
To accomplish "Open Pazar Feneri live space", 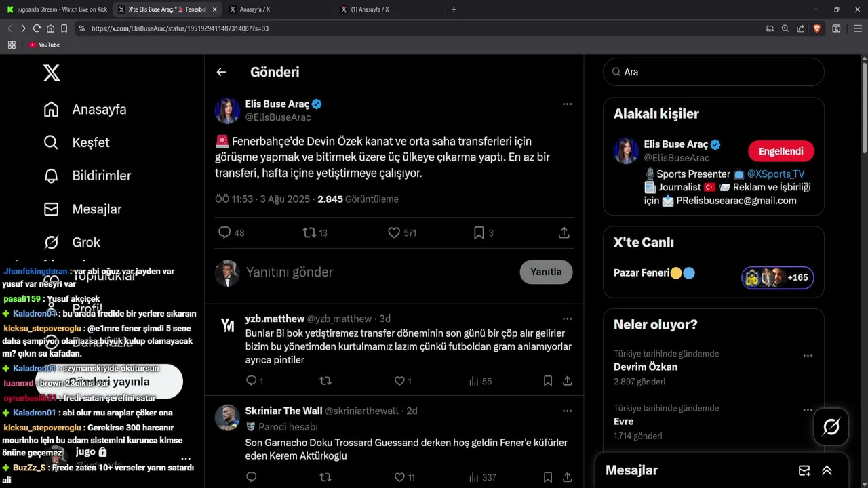I will (x=654, y=273).
